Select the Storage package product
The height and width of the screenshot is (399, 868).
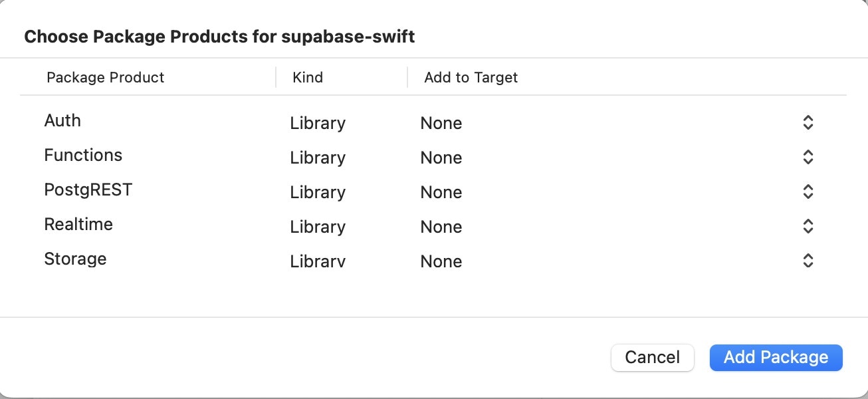(x=75, y=259)
